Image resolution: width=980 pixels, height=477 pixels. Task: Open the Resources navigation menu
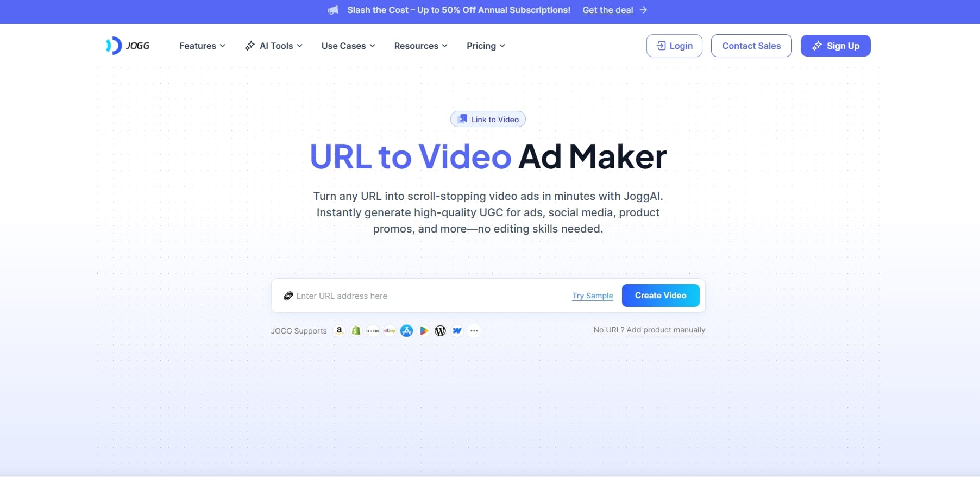420,46
